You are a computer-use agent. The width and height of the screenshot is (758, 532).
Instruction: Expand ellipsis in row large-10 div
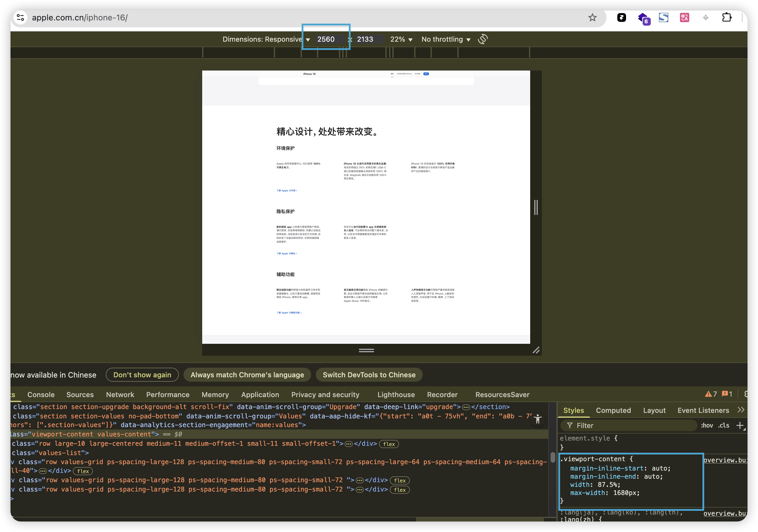349,444
